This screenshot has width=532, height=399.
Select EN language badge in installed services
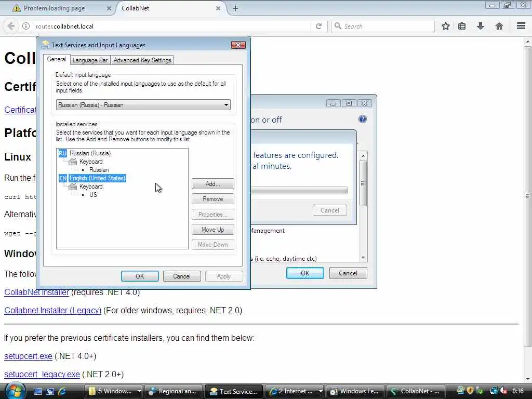[x=63, y=178]
